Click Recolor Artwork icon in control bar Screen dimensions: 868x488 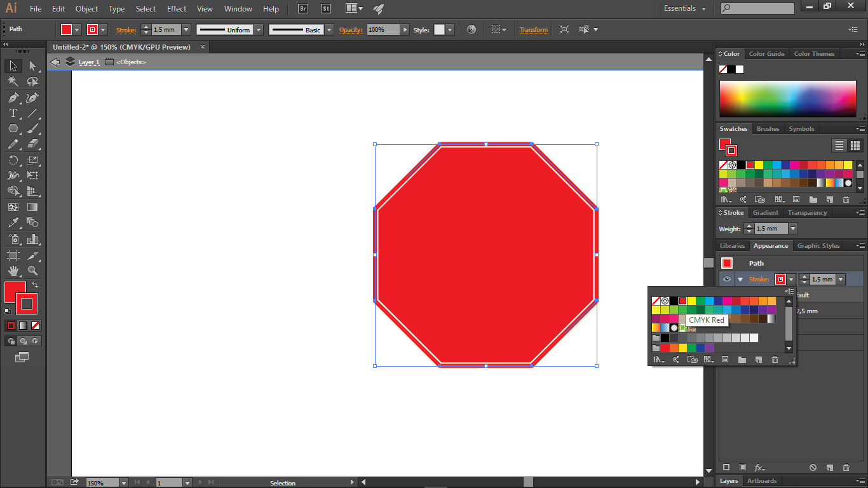tap(471, 29)
